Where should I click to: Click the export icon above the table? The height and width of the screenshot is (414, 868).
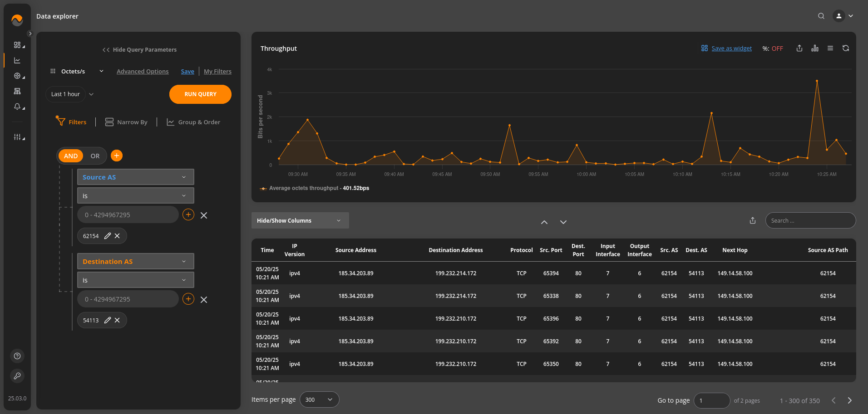(x=753, y=220)
